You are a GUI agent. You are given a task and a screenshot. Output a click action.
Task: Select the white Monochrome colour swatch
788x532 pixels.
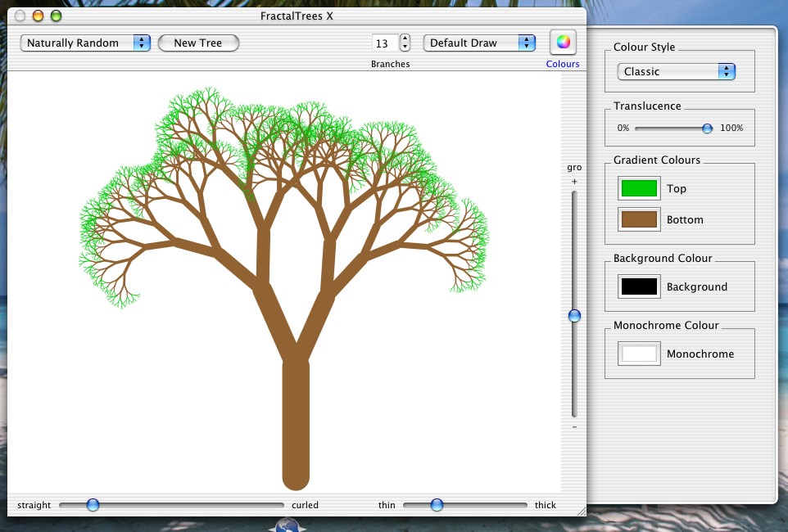click(x=639, y=354)
